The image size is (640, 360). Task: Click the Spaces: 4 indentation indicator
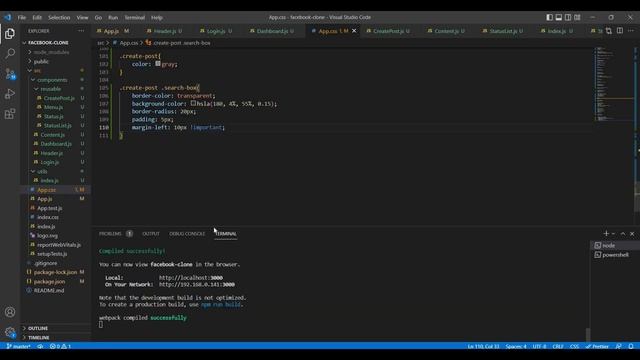point(516,346)
